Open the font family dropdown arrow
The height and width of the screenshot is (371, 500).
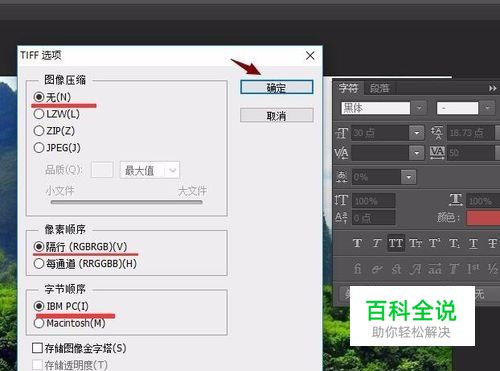point(419,108)
